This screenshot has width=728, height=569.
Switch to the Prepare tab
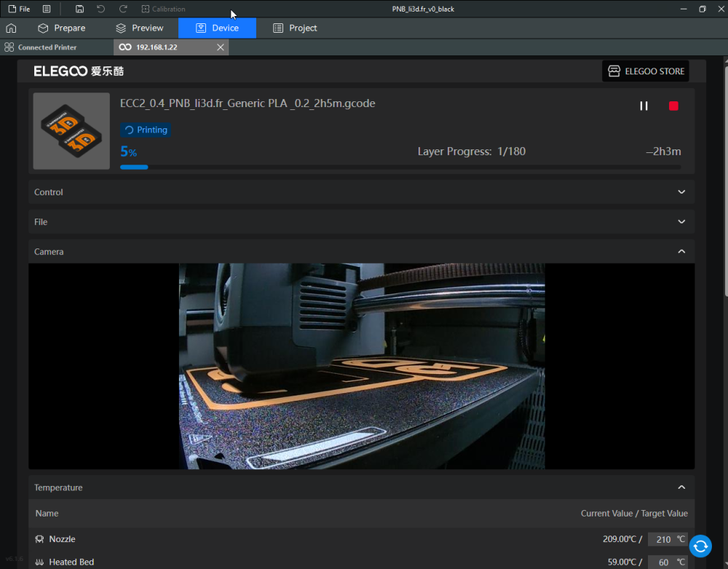point(62,28)
